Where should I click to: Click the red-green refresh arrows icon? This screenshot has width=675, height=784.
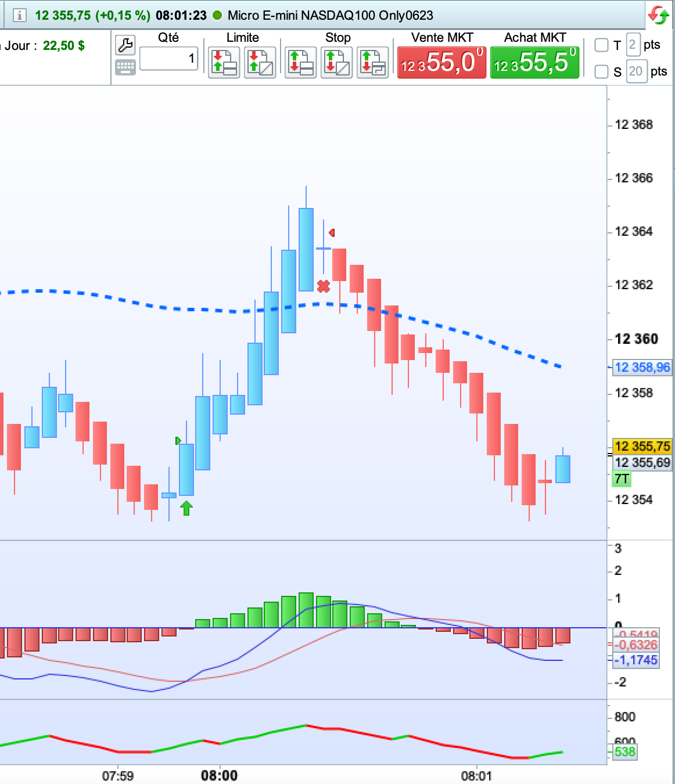658,15
